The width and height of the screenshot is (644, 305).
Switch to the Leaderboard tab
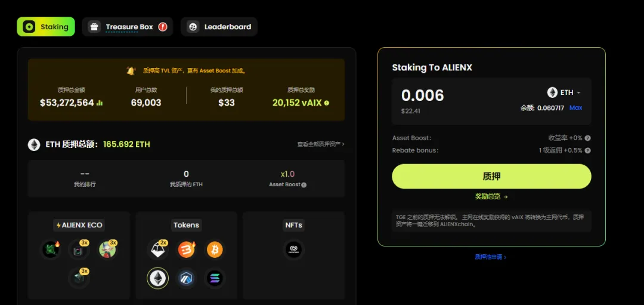tap(219, 27)
